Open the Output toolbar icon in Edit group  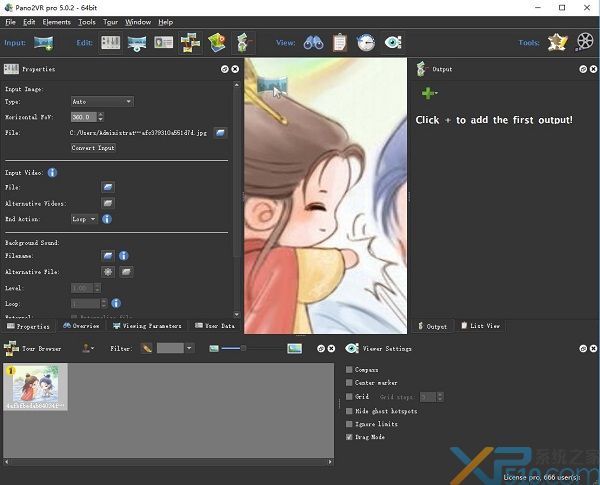click(244, 42)
